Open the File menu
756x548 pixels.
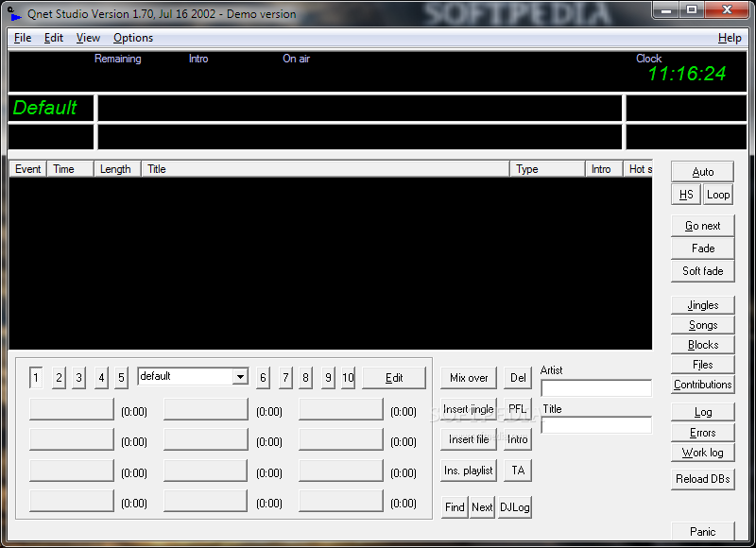tap(23, 38)
